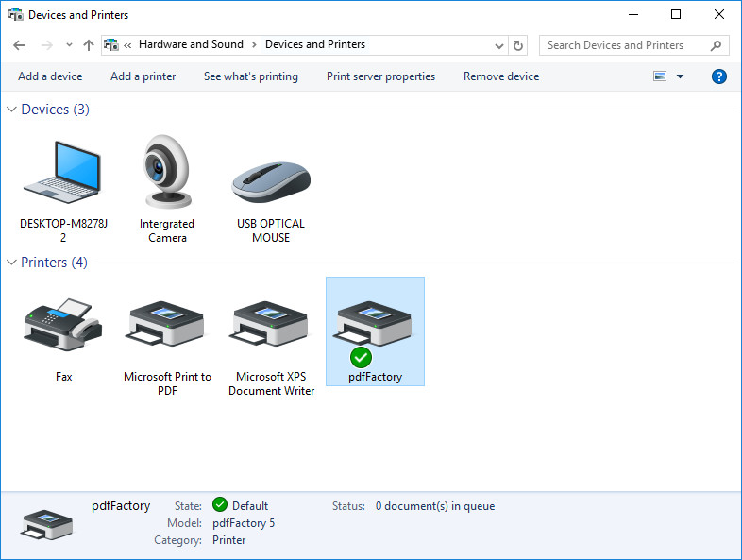Click the window title bar icon
Viewport: 742px width, 560px height.
coord(16,15)
